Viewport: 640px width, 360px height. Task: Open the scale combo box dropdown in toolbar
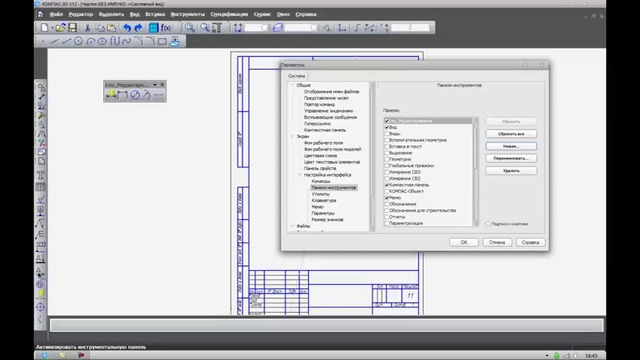pos(265,28)
